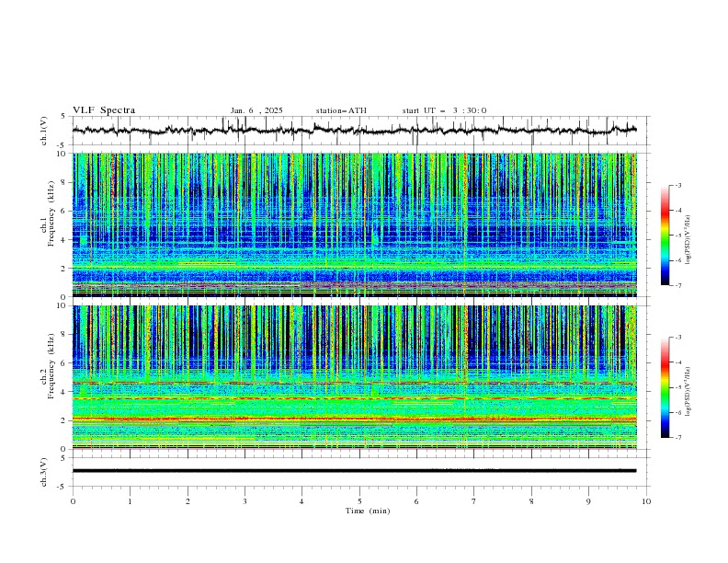The height and width of the screenshot is (563, 728).
Task: Click time axis tick label '1'
Action: click(130, 501)
